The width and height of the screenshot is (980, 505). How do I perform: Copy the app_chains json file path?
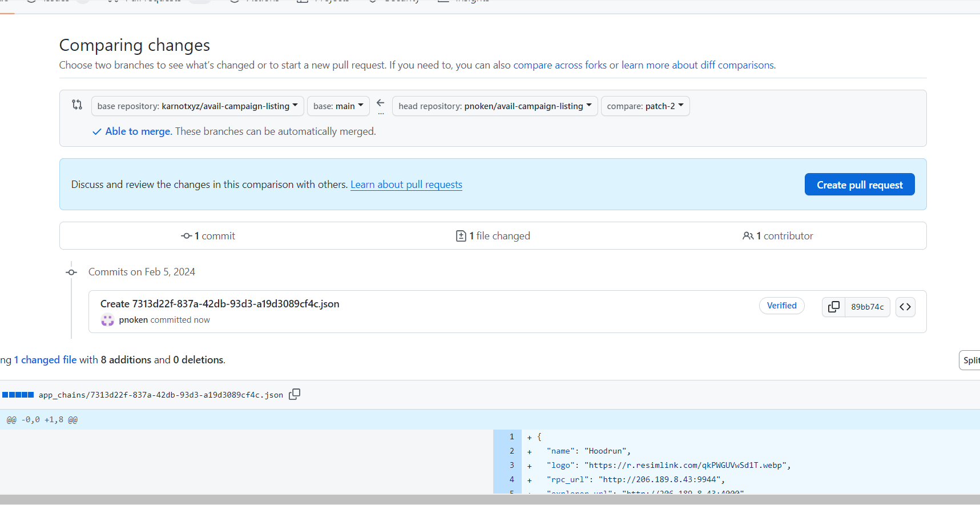pyautogui.click(x=295, y=394)
